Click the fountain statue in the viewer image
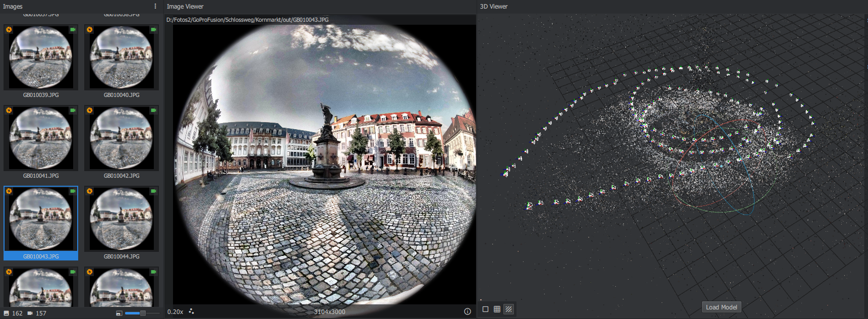Screen dimensions: 868x319 tap(327, 121)
